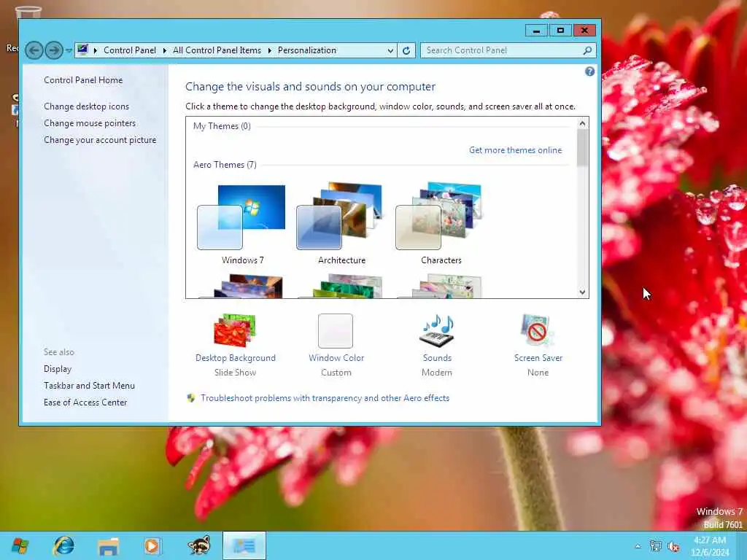Click the Personalization breadcrumb
The width and height of the screenshot is (747, 560).
tap(307, 50)
